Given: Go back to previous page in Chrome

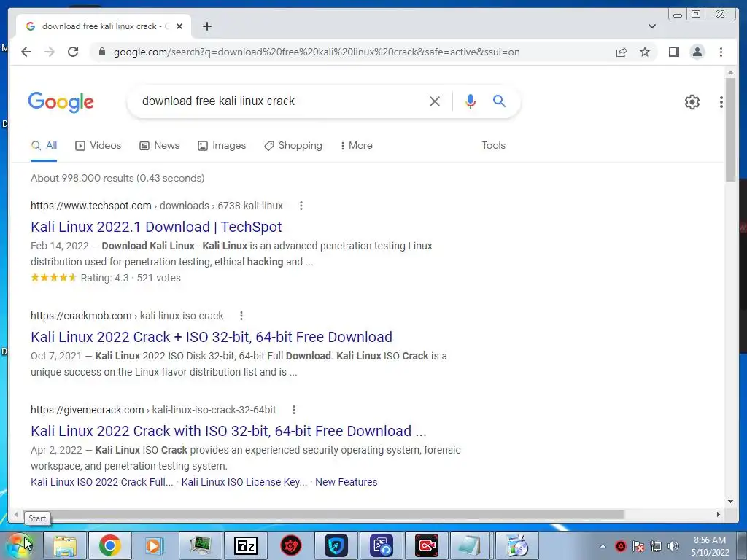Looking at the screenshot, I should click(x=26, y=52).
